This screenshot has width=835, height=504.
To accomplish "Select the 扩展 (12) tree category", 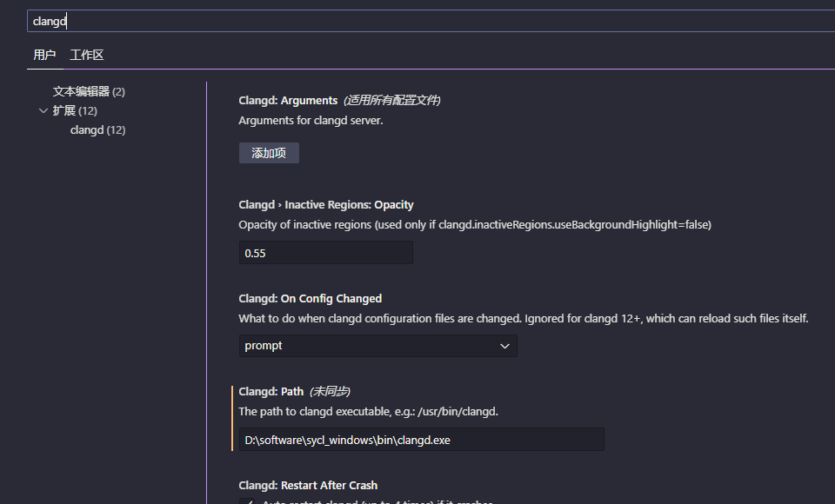I will pos(75,110).
